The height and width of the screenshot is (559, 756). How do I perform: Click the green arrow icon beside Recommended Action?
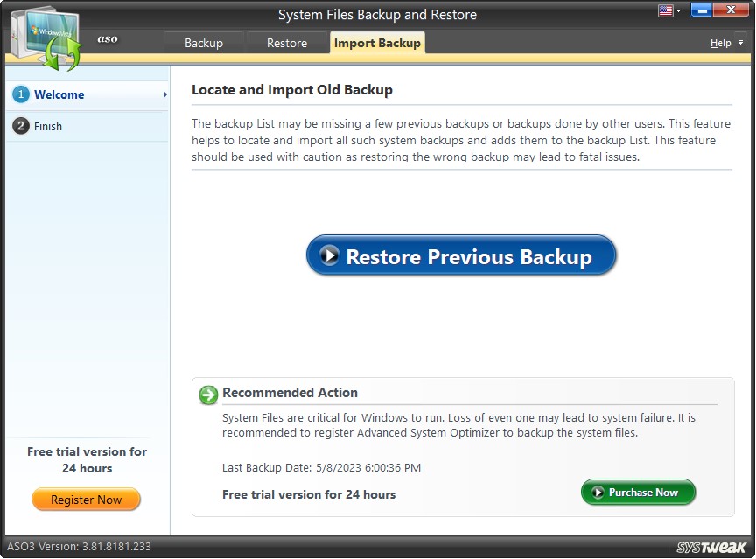point(208,395)
